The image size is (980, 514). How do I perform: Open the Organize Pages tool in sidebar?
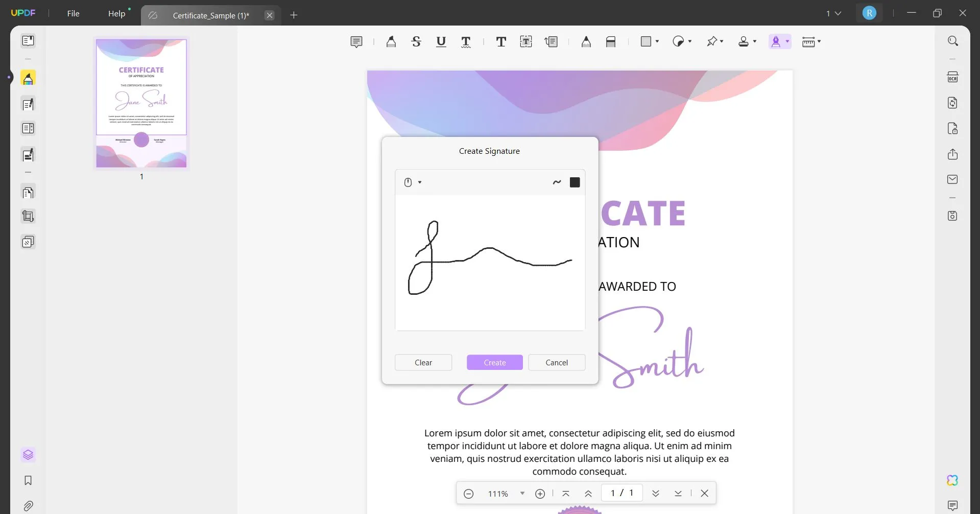[x=28, y=193]
